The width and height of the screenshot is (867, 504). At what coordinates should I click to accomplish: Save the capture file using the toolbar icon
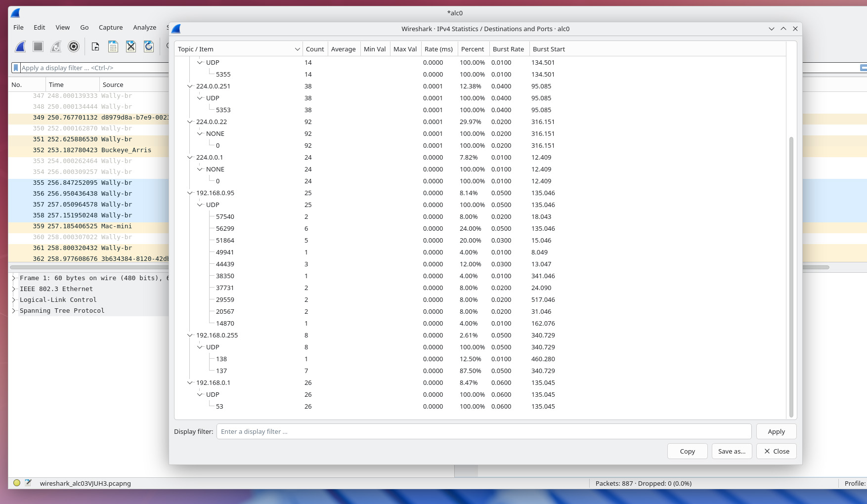(113, 46)
